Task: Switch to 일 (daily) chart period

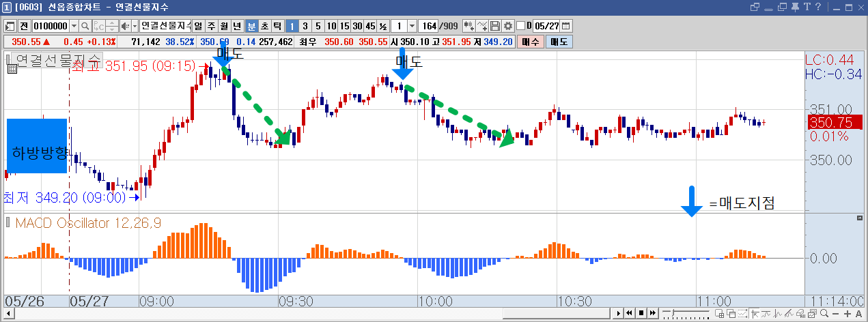Action: coord(198,26)
